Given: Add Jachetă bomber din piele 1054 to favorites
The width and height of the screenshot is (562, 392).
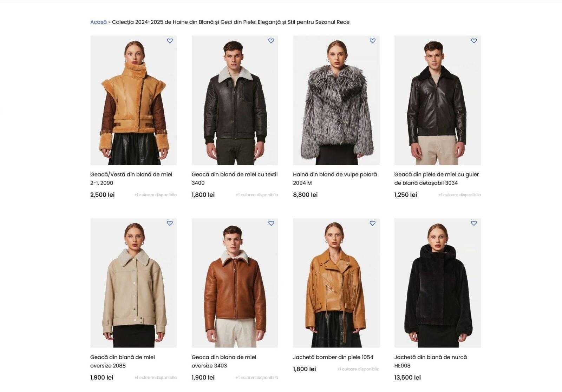Looking at the screenshot, I should point(373,223).
